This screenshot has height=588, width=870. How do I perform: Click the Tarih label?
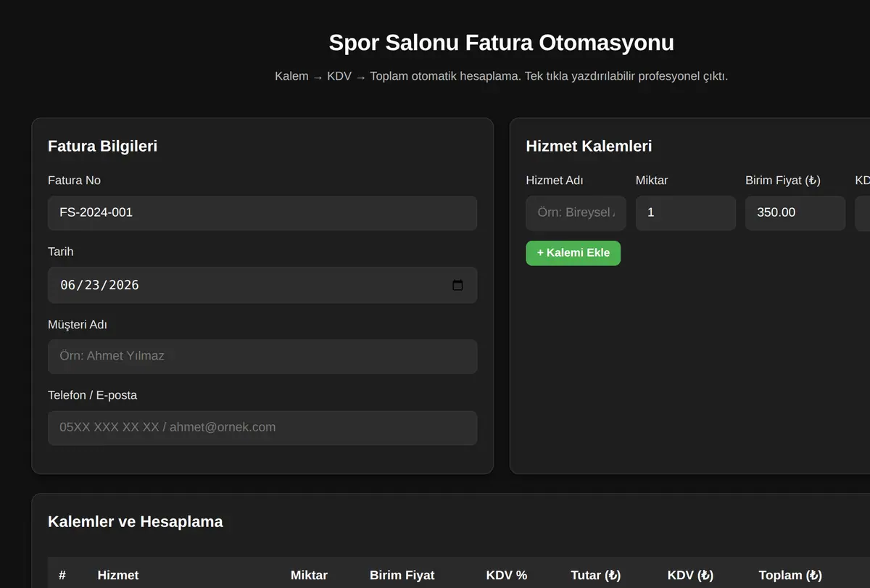click(x=60, y=252)
